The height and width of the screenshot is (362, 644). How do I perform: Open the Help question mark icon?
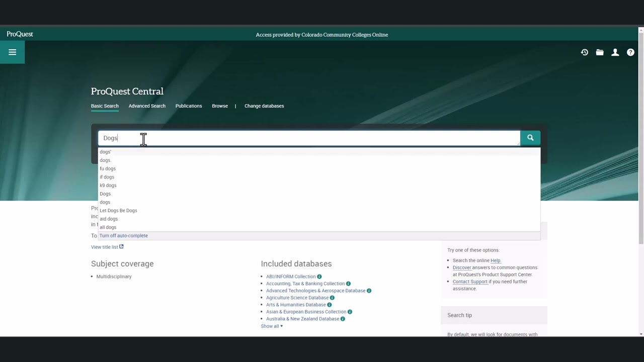pos(630,52)
